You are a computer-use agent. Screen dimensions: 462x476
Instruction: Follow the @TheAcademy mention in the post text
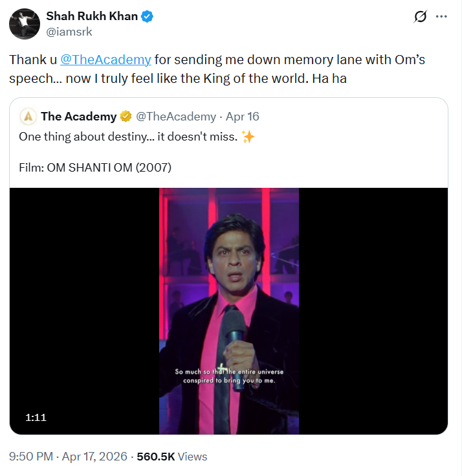pos(105,60)
